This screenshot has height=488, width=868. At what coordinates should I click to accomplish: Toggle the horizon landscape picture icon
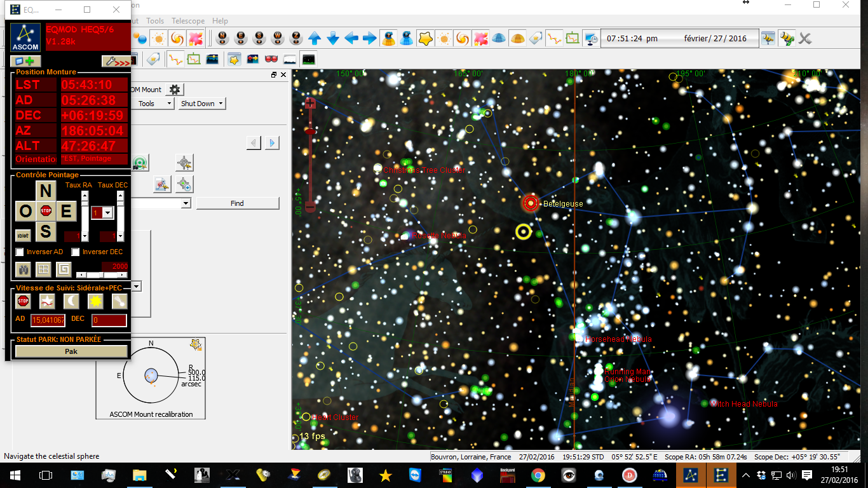212,60
